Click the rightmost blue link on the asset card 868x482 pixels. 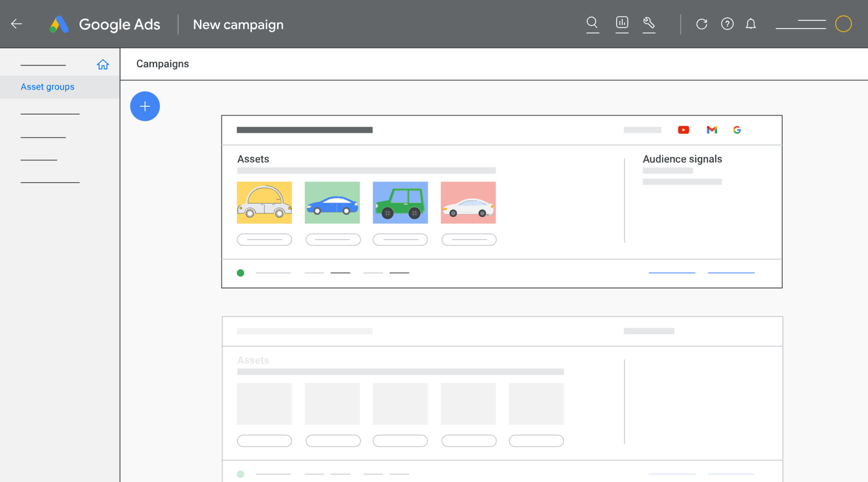click(731, 272)
